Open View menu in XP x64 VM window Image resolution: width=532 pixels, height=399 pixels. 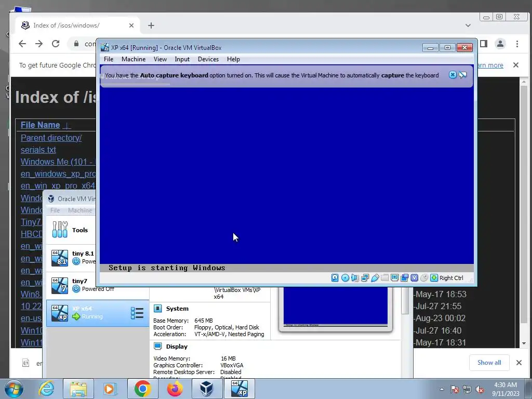(x=160, y=59)
